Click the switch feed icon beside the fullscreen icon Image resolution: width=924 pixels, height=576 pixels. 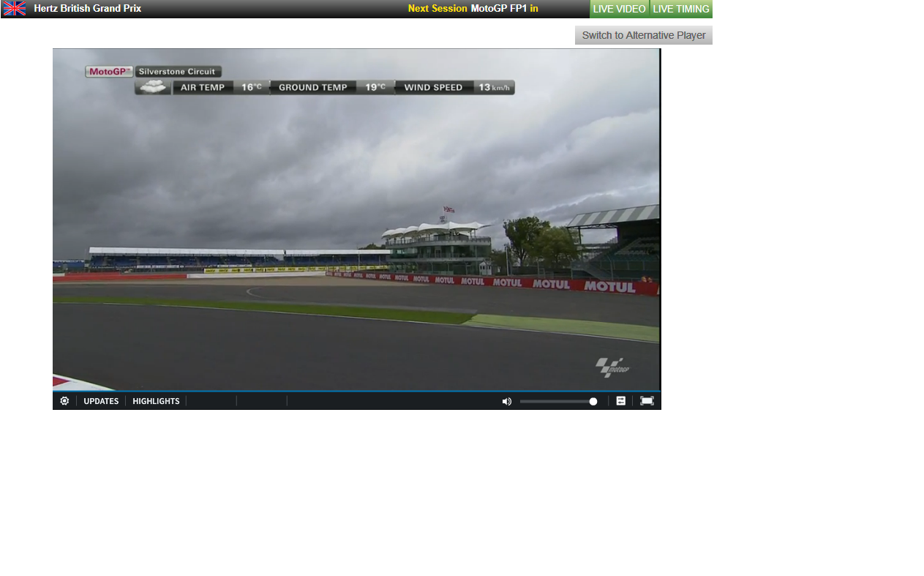(620, 401)
